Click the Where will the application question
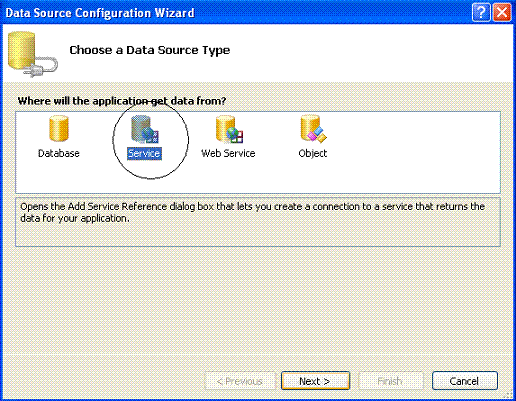 point(122,101)
